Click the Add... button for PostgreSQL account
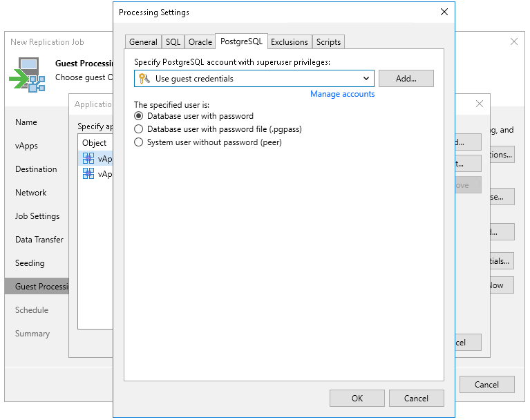530x420 pixels. coord(406,78)
